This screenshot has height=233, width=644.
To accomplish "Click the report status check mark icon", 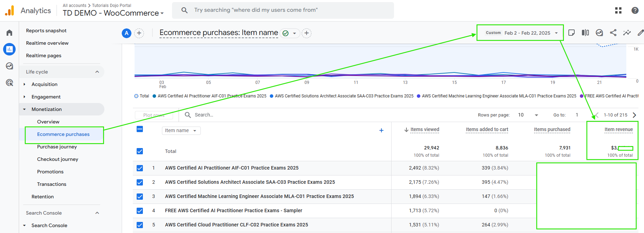I will click(286, 33).
